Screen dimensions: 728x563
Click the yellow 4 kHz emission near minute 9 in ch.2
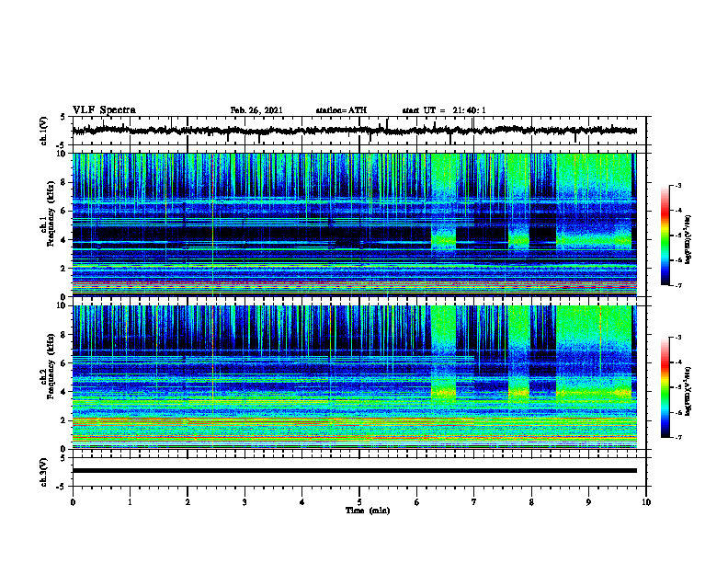[x=595, y=393]
